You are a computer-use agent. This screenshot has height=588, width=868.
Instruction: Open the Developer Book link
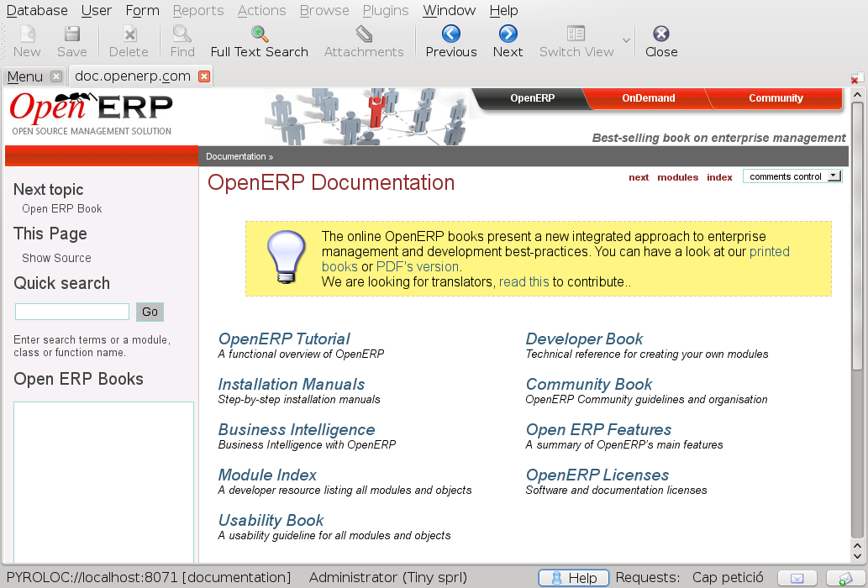tap(584, 339)
